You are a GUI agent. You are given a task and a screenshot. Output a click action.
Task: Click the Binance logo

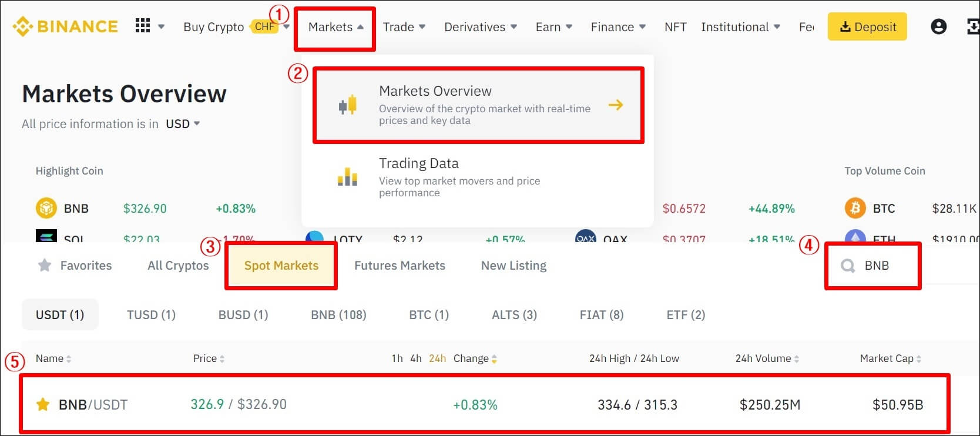(x=65, y=26)
